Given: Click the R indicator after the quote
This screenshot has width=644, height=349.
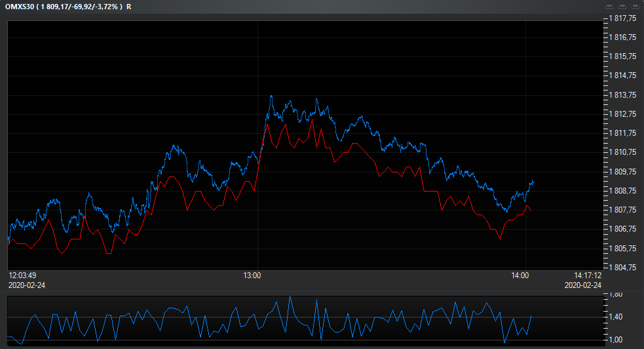Looking at the screenshot, I should click(128, 6).
